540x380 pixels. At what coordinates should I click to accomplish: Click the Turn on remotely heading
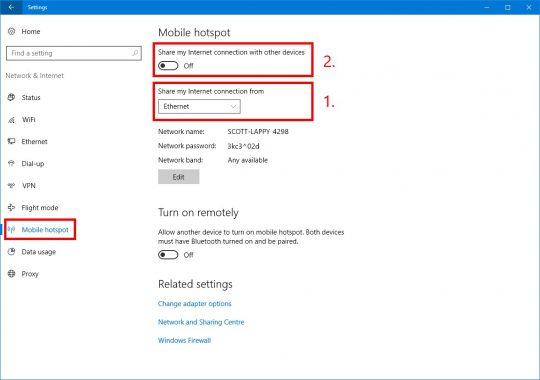pyautogui.click(x=198, y=213)
